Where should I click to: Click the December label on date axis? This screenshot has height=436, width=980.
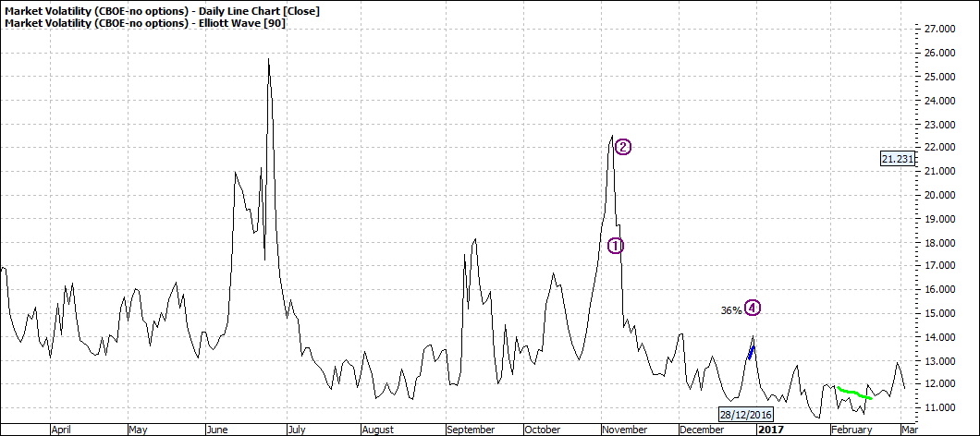point(703,430)
